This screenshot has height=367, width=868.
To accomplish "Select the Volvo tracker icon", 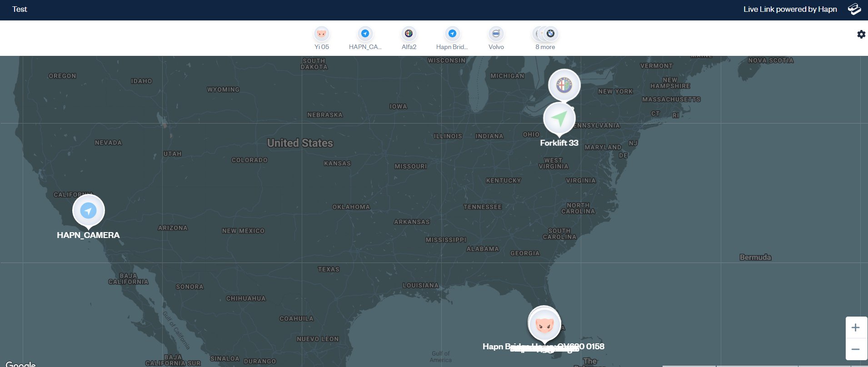I will tap(496, 34).
